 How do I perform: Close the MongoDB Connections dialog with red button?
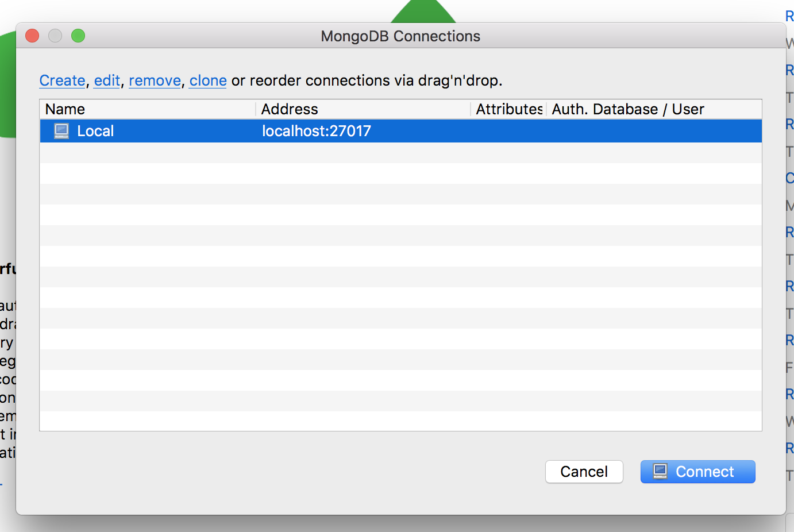[x=32, y=36]
